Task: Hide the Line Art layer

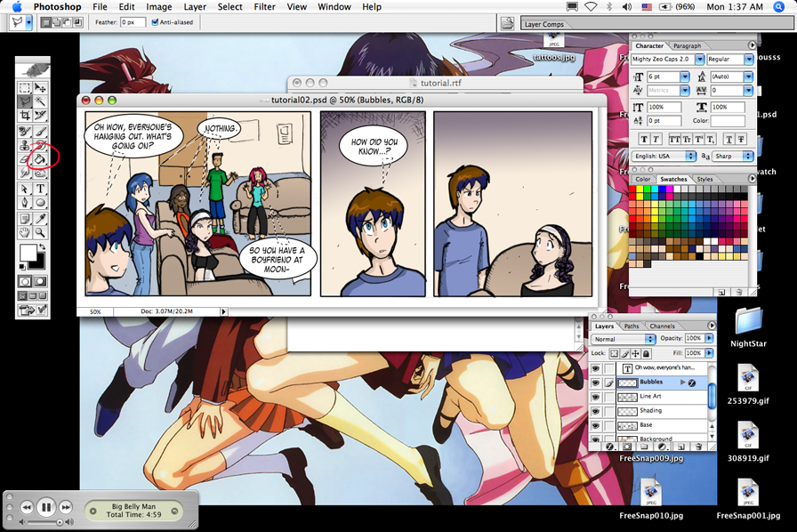Action: point(596,397)
